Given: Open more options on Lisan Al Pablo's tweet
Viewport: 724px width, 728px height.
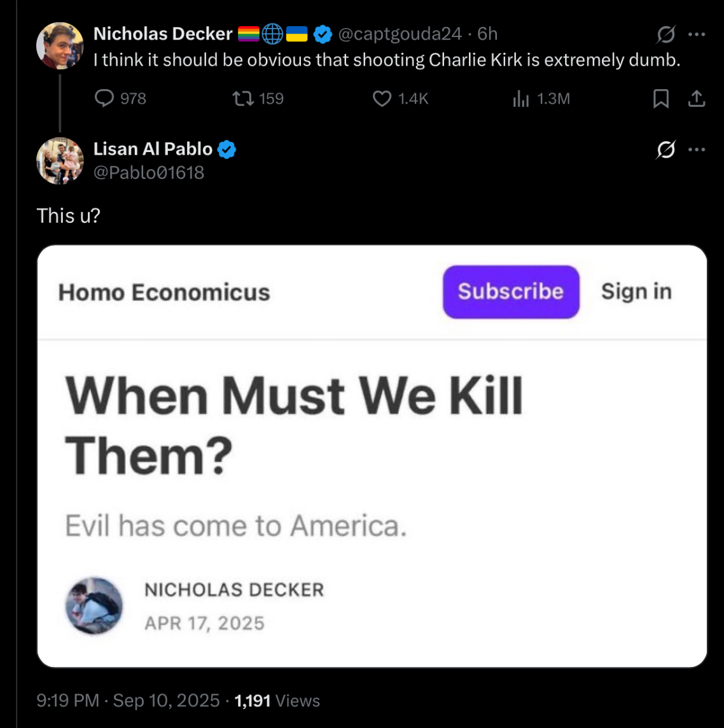Looking at the screenshot, I should [697, 150].
